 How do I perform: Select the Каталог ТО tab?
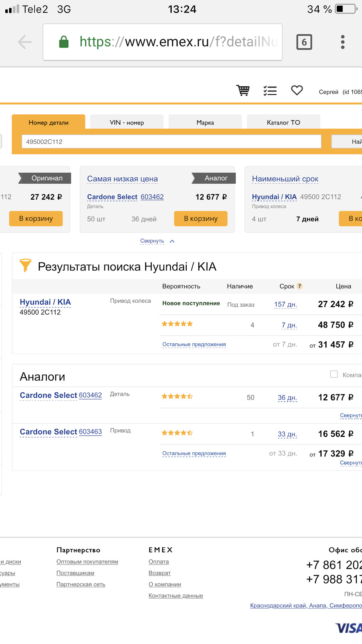(x=283, y=123)
